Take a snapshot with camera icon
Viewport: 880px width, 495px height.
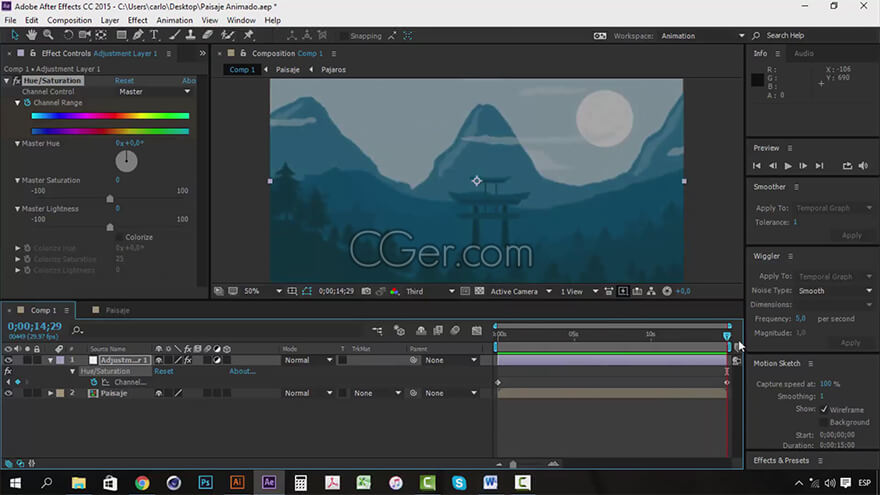366,291
